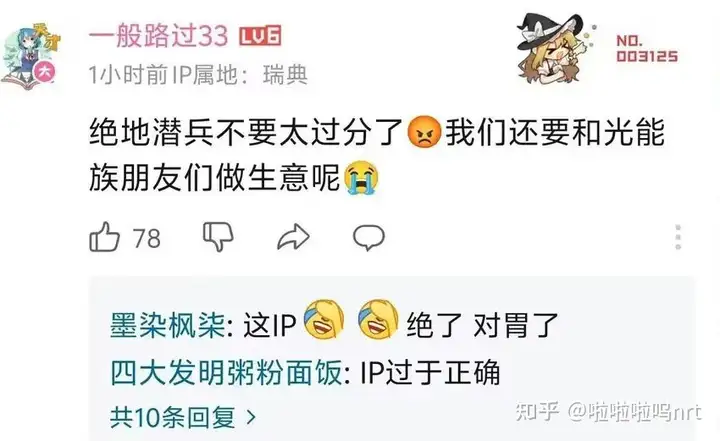Like the comment with thumbs up icon
Image resolution: width=720 pixels, height=441 pixels.
click(x=104, y=237)
